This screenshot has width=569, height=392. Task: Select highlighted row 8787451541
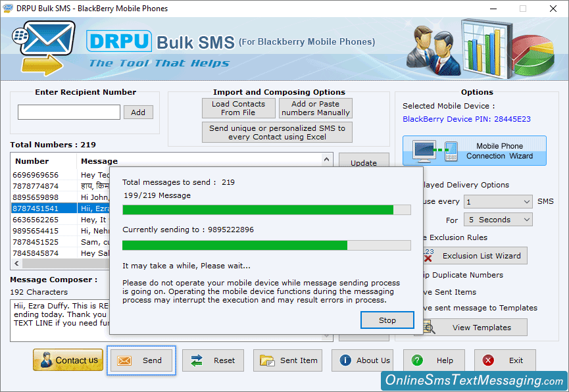pos(61,208)
